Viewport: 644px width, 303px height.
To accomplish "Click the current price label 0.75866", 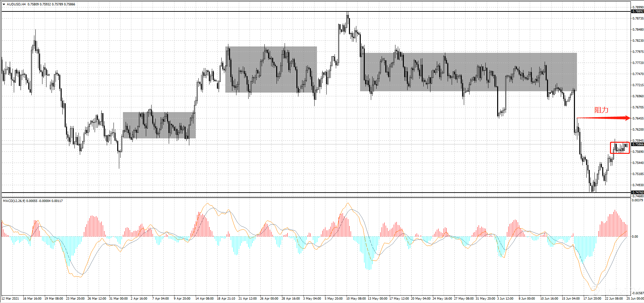I will tap(638, 144).
